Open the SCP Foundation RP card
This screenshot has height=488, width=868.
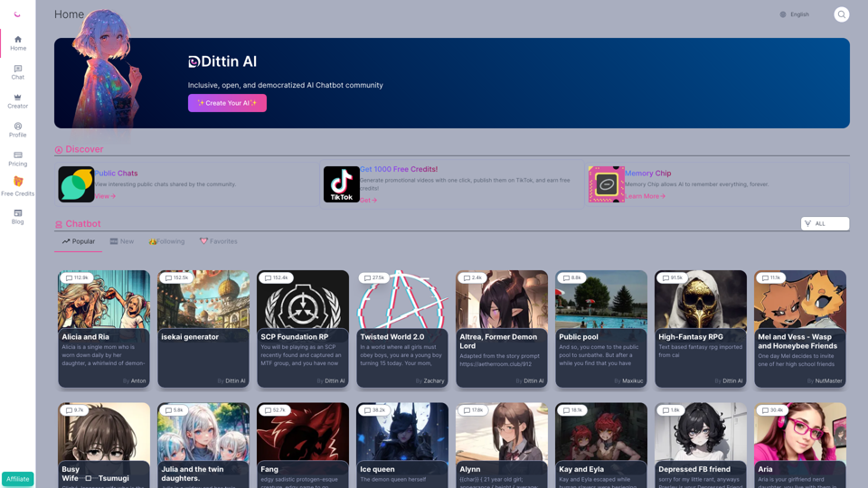click(x=303, y=329)
